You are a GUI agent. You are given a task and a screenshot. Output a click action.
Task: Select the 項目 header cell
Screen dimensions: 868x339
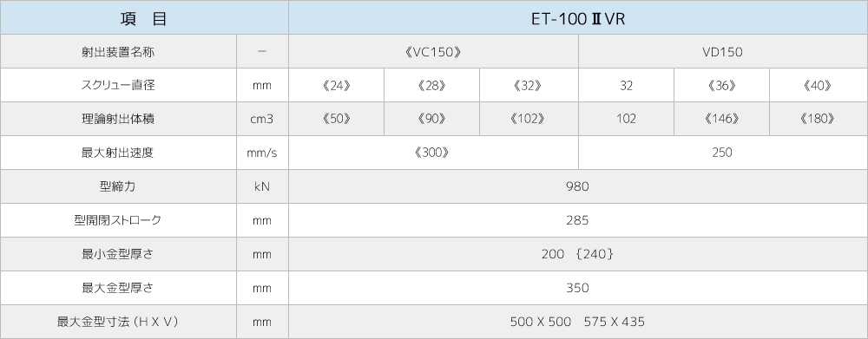point(144,17)
